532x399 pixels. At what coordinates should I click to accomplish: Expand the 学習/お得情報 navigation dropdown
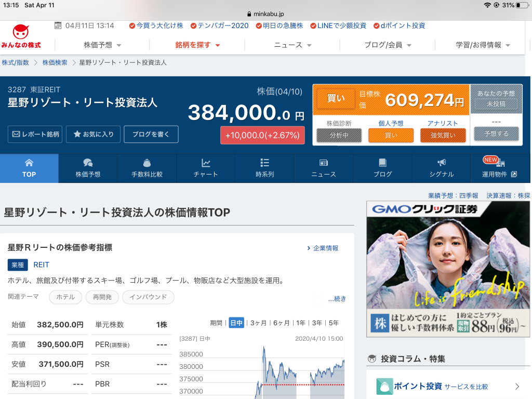(x=482, y=45)
